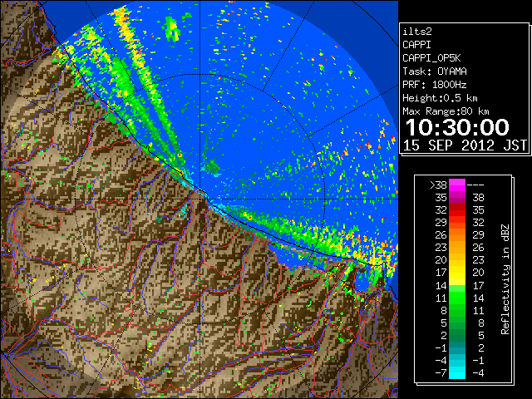Viewport: 532px width, 399px height.
Task: Click the 10:30:00 timestamp
Action: tap(457, 127)
